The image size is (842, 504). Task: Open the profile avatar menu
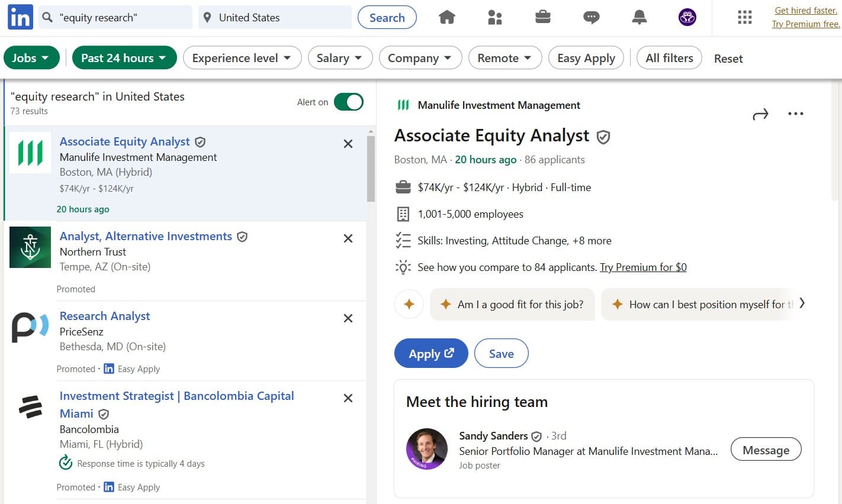click(x=687, y=18)
